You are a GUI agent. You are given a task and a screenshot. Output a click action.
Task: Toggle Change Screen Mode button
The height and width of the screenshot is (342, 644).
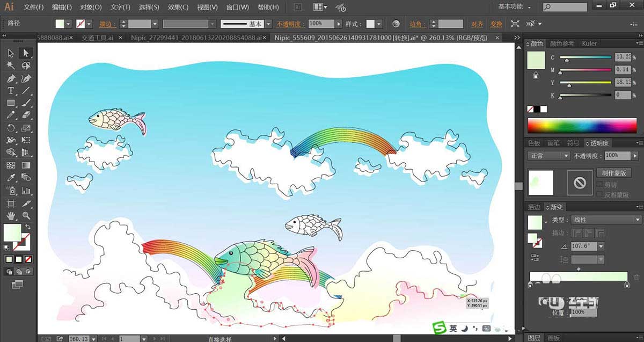tap(18, 284)
